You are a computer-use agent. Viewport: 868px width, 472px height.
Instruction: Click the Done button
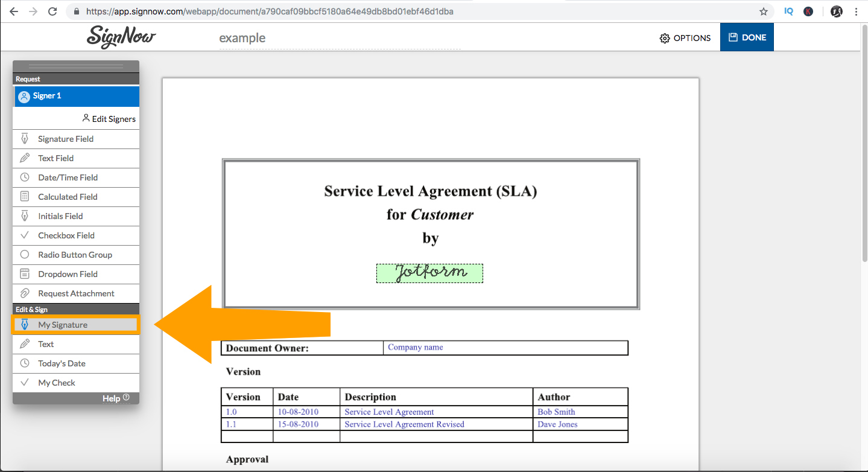click(x=747, y=37)
